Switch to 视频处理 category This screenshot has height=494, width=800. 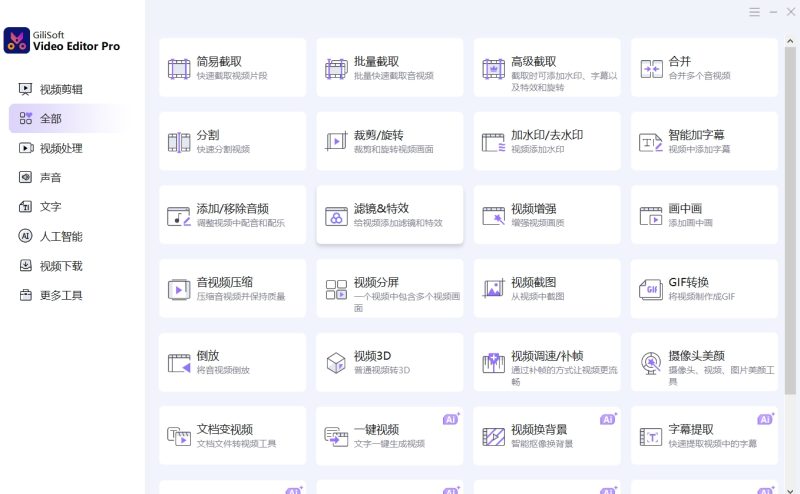[x=51, y=148]
